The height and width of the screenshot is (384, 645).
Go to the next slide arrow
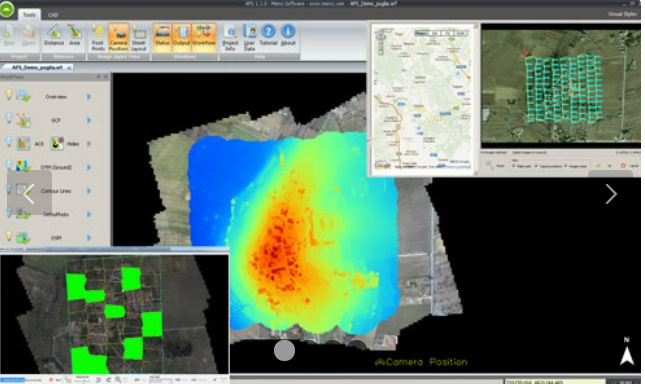pyautogui.click(x=611, y=194)
